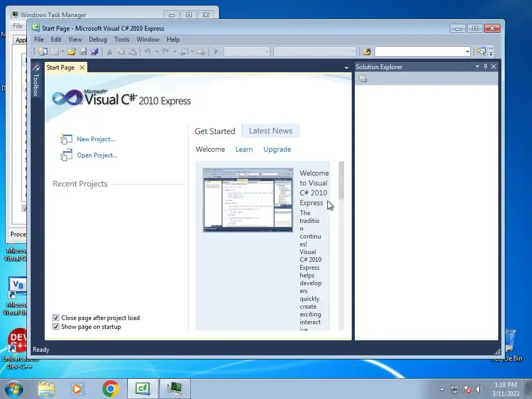
Task: Click the Ready status bar text
Action: pos(41,350)
